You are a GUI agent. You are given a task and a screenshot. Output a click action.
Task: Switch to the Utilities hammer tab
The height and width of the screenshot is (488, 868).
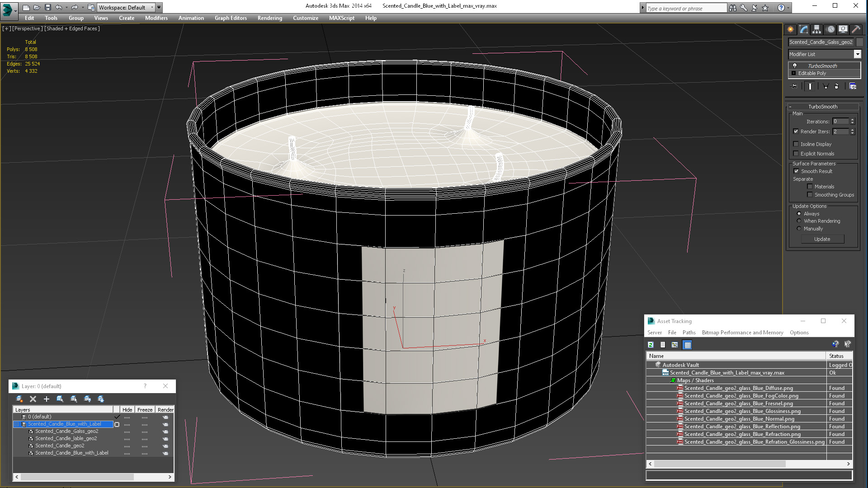(856, 29)
